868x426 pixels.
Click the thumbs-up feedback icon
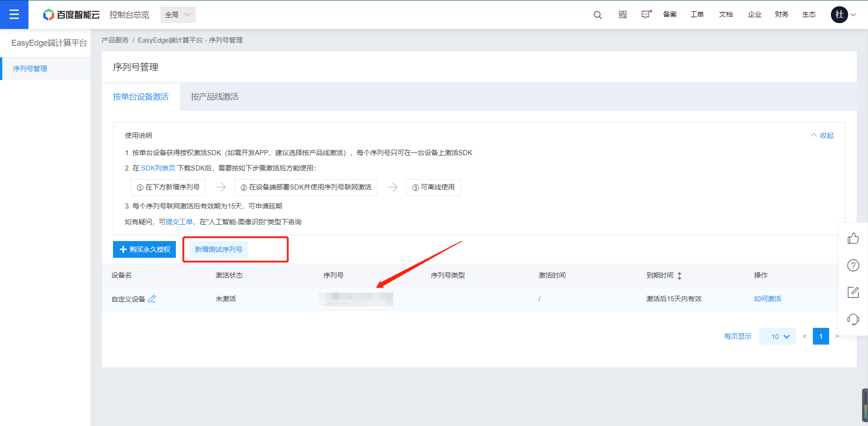click(x=853, y=238)
